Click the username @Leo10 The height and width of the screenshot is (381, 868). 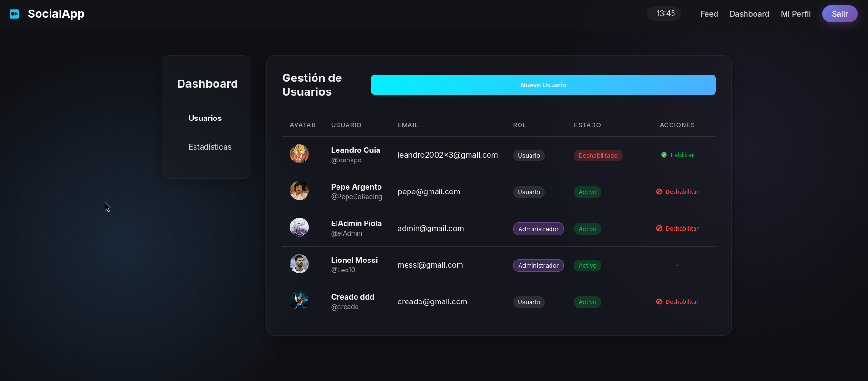point(343,270)
